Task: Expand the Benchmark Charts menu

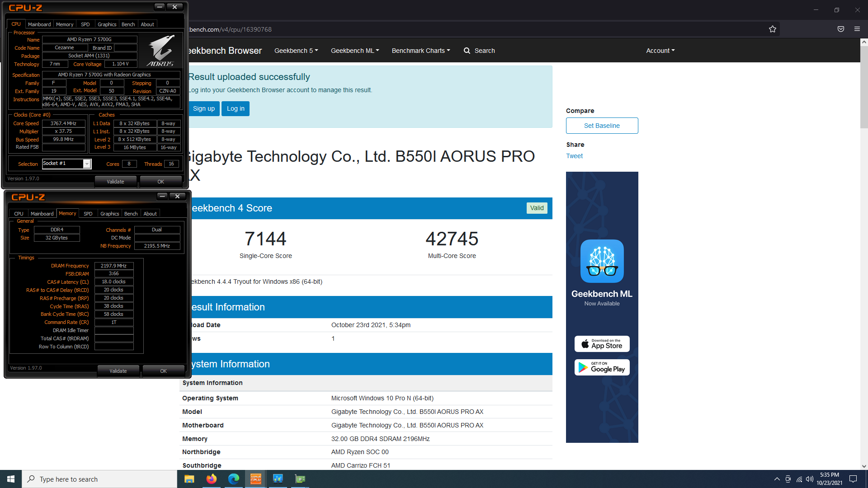Action: pos(421,51)
